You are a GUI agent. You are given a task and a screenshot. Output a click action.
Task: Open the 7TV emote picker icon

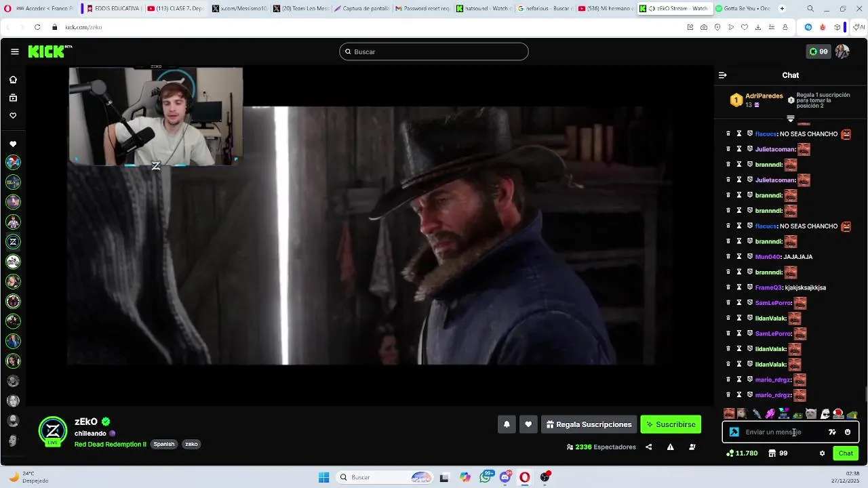click(832, 432)
